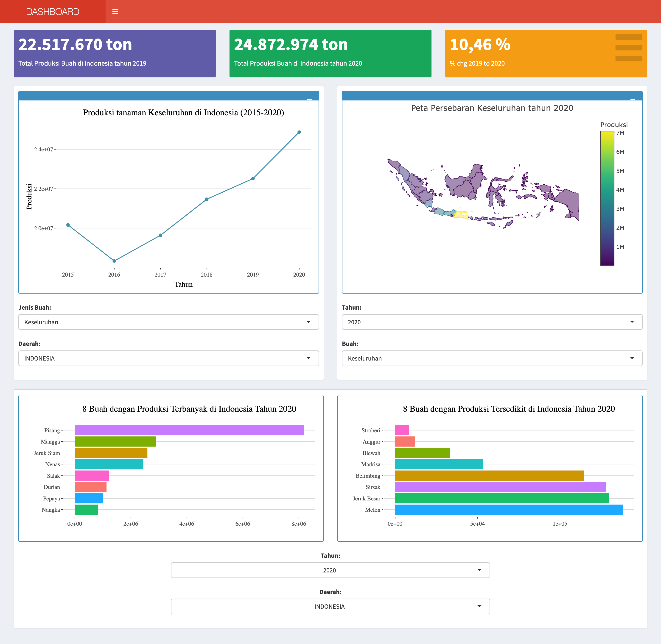
Task: Click the DASHBOARD header logo
Action: [x=53, y=11]
